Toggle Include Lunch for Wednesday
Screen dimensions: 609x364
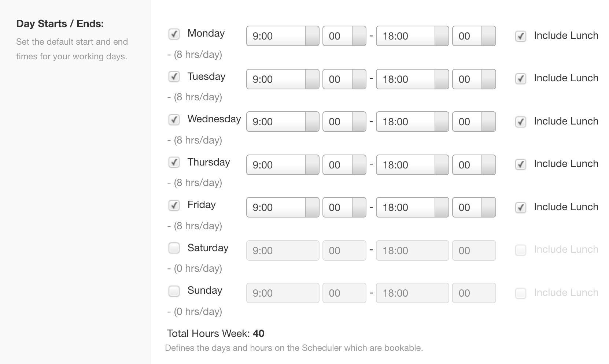(520, 122)
